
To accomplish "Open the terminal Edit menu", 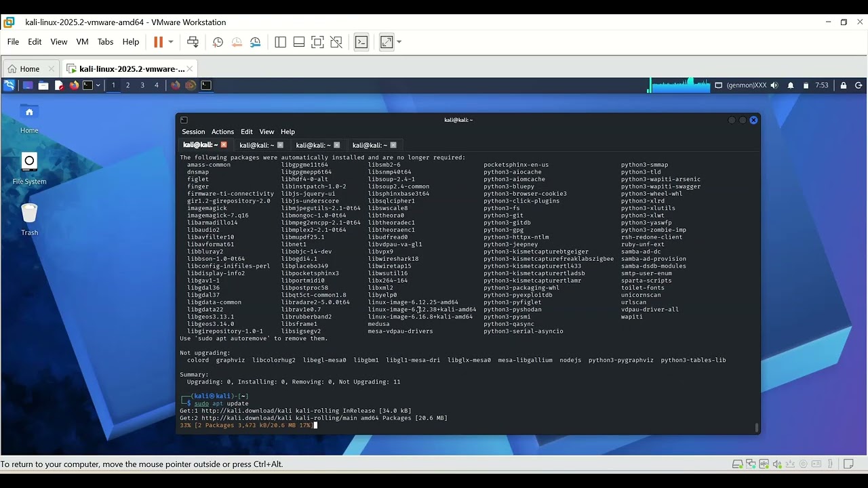I will pyautogui.click(x=247, y=132).
